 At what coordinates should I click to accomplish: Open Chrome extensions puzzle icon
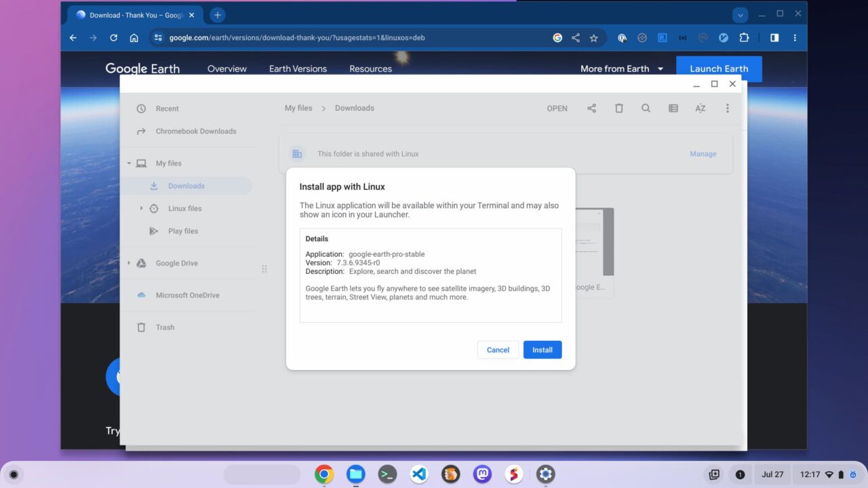point(744,38)
